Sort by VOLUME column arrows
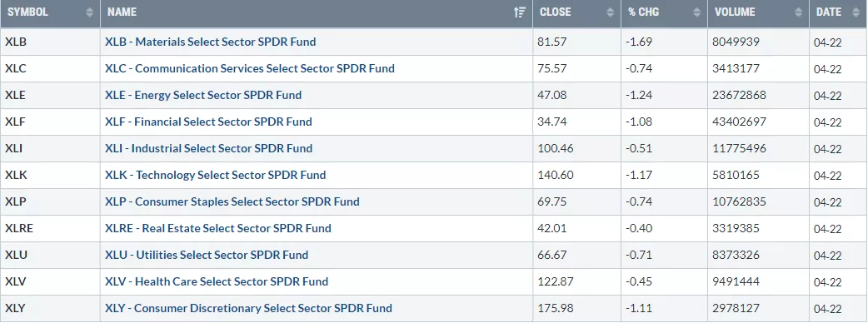The height and width of the screenshot is (323, 868). tap(799, 12)
